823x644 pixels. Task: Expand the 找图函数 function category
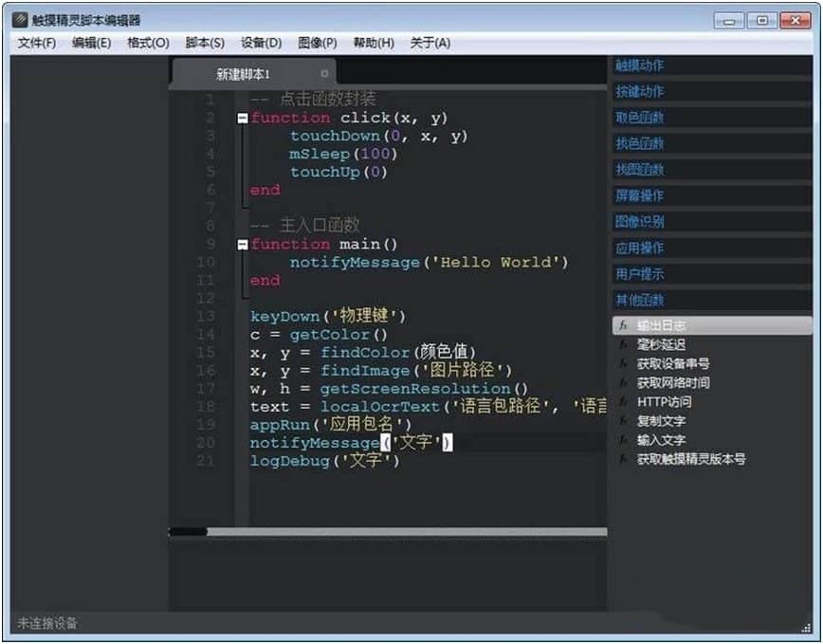712,170
